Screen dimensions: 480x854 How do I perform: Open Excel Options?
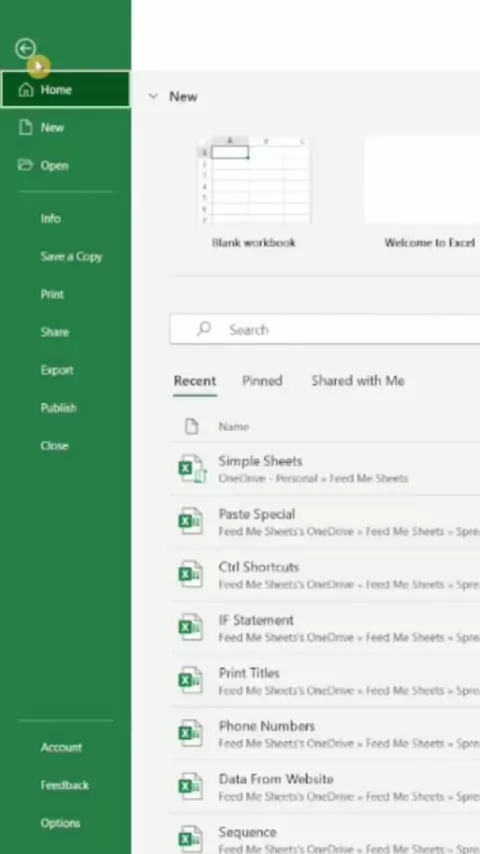(x=60, y=823)
